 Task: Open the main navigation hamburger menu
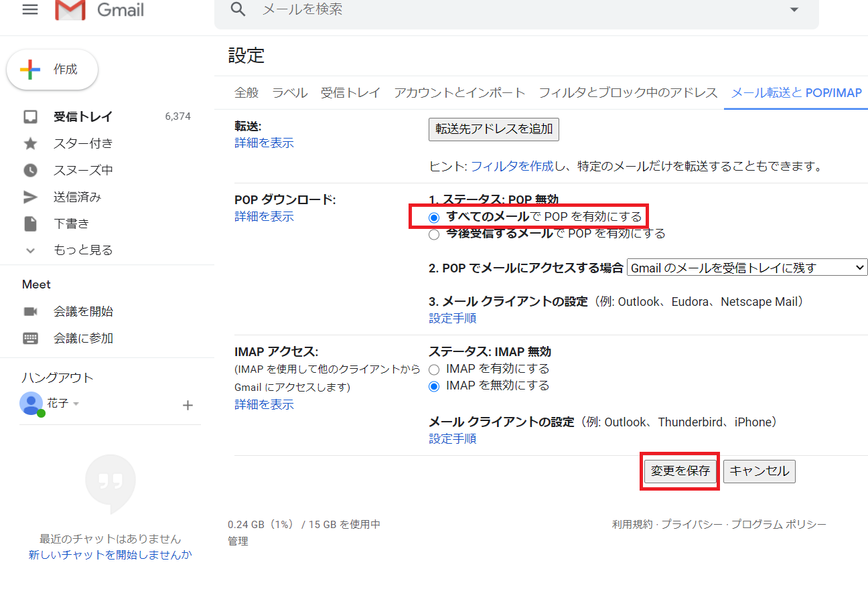29,9
